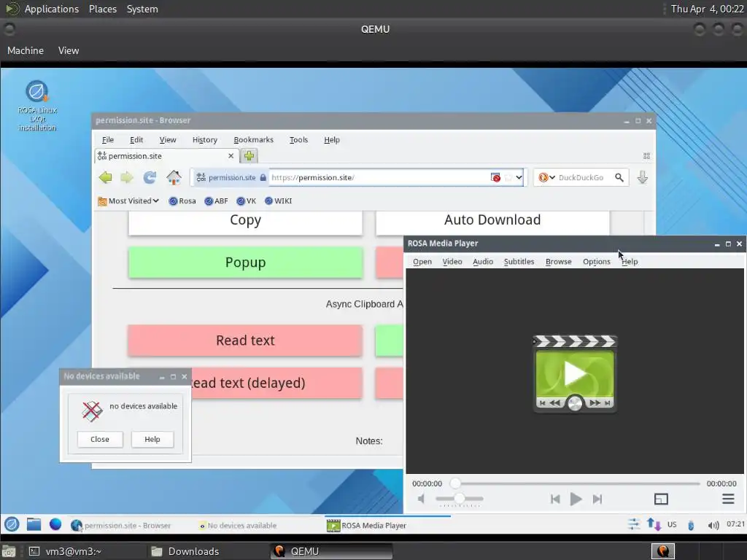Click the Read text (delayed) button
Image resolution: width=747 pixels, height=560 pixels.
[x=276, y=383]
